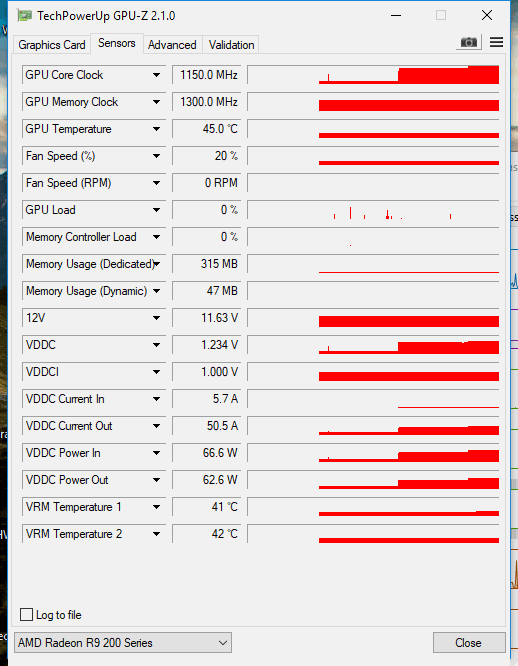Expand the VDDCI sensor dropdown
The image size is (518, 666).
156,372
